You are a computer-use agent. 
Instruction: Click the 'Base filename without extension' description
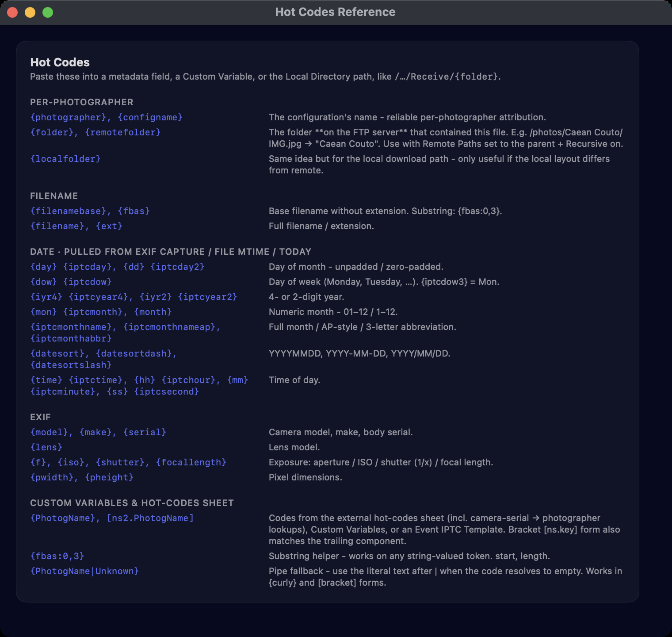pos(385,211)
